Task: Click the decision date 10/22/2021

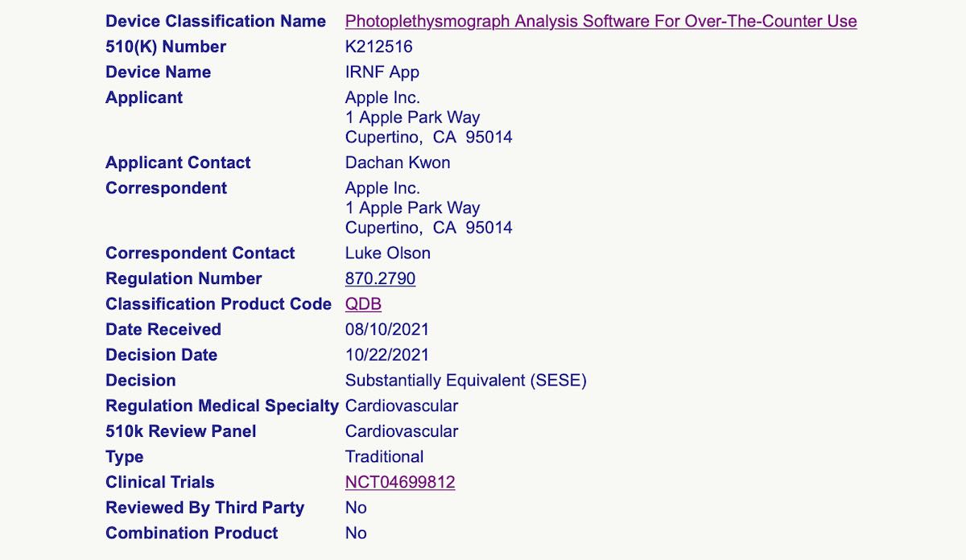Action: [387, 355]
